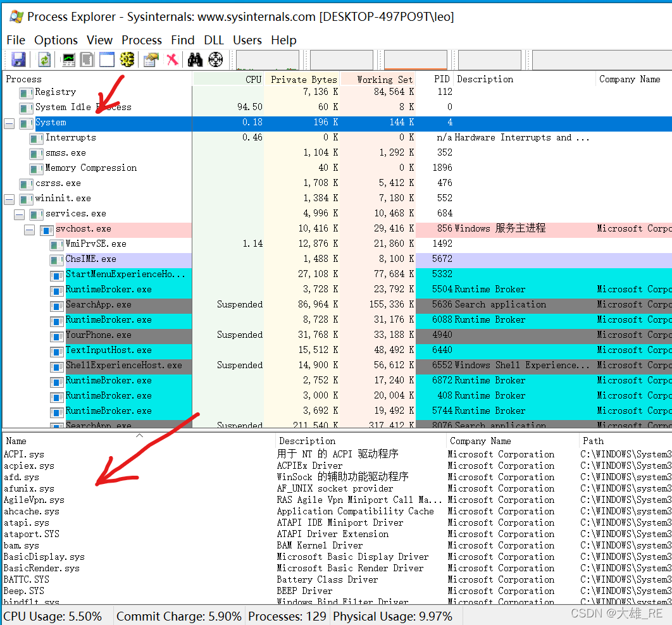Open the Help menu
Image resolution: width=672 pixels, height=625 pixels.
coord(283,40)
